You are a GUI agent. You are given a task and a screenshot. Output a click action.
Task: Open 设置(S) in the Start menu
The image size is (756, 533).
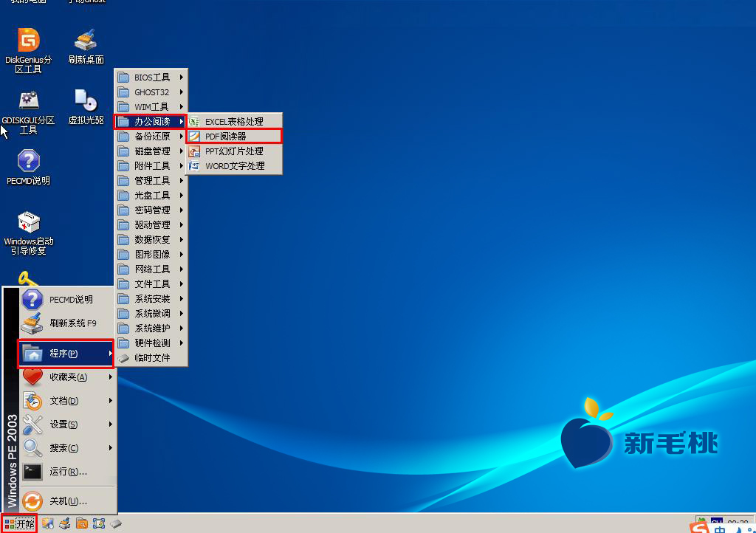coord(67,424)
